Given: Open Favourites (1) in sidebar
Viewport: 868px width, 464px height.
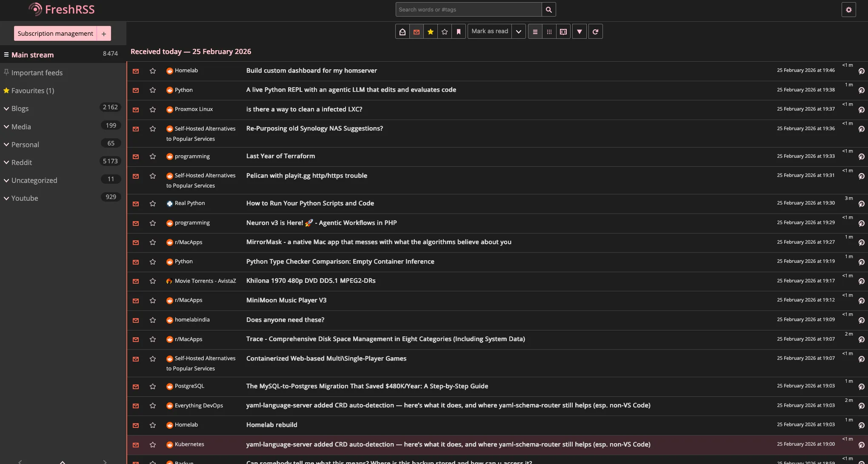Looking at the screenshot, I should coord(32,91).
